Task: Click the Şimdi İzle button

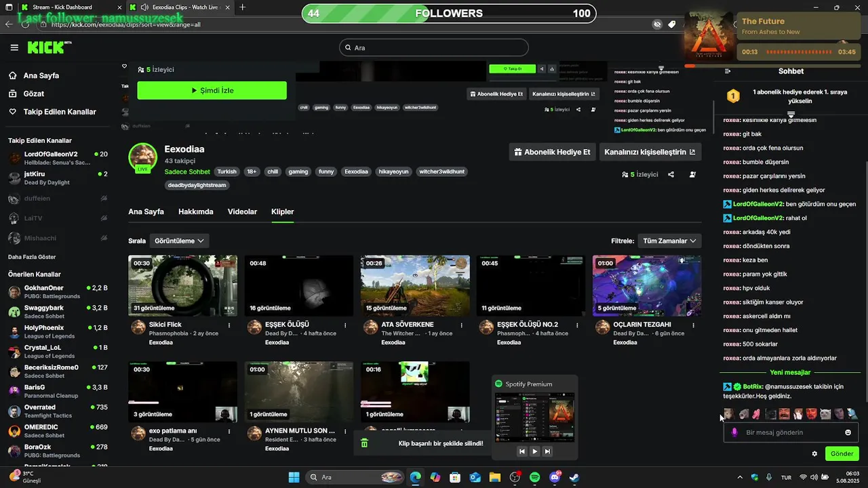Action: point(212,90)
